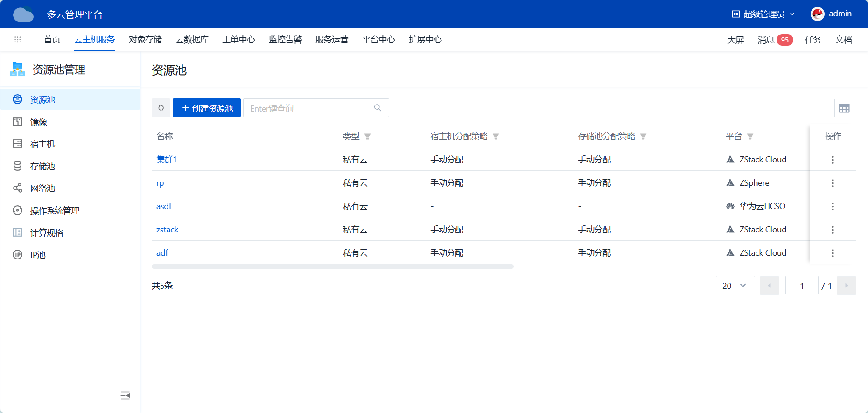The height and width of the screenshot is (413, 868).
Task: Click the 资源池管理 header icon
Action: (x=17, y=69)
